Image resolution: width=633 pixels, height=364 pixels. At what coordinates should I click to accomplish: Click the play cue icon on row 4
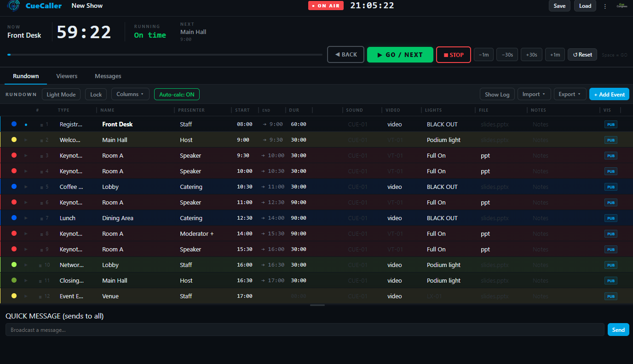(26, 171)
